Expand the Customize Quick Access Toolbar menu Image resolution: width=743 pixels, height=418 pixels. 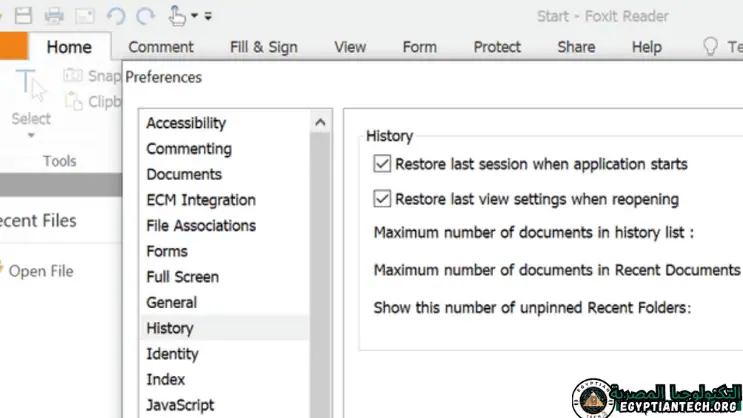click(208, 16)
